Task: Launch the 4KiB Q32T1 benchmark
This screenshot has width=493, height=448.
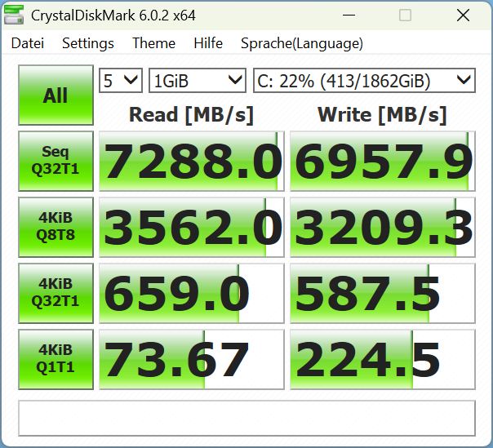Action: (x=56, y=293)
